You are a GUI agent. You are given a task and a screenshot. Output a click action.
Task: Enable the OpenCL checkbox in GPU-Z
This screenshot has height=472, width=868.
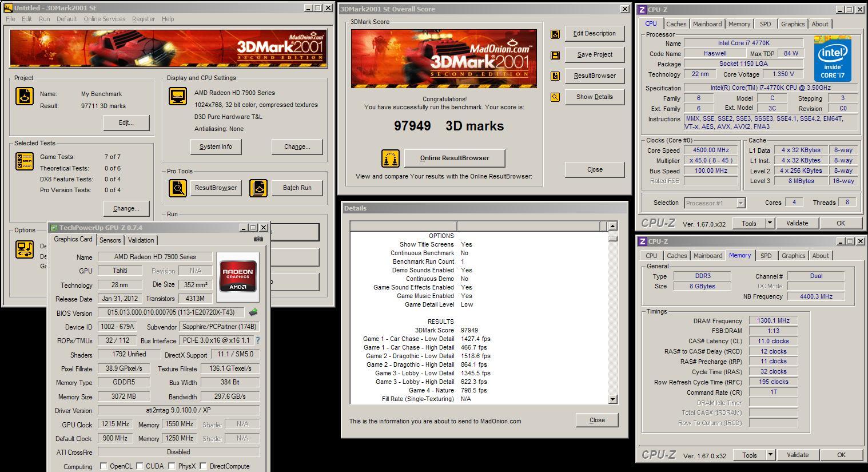(x=103, y=466)
